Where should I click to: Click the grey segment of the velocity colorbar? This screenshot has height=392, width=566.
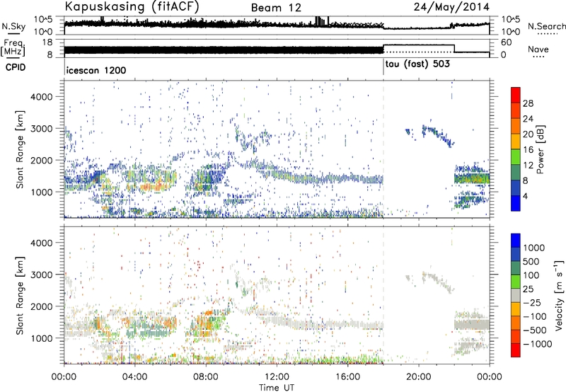(x=516, y=295)
